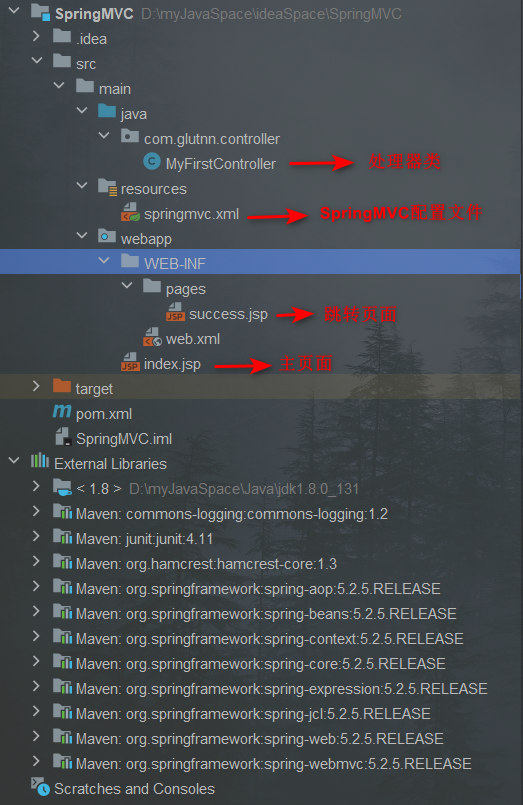Expand the Maven junit:junit:4.11 library

(x=36, y=537)
